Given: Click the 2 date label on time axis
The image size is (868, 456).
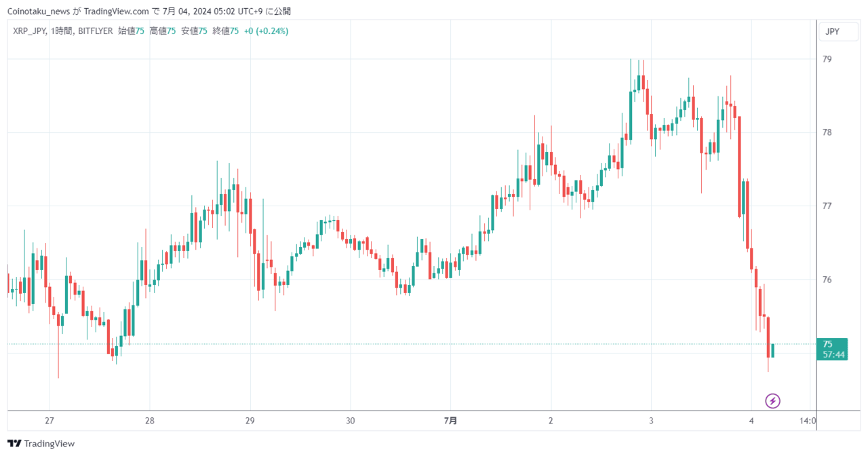Looking at the screenshot, I should click(551, 421).
